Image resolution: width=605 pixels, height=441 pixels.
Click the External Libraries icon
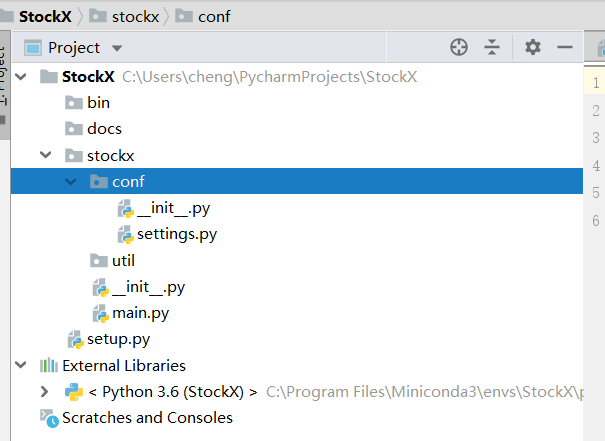point(48,366)
